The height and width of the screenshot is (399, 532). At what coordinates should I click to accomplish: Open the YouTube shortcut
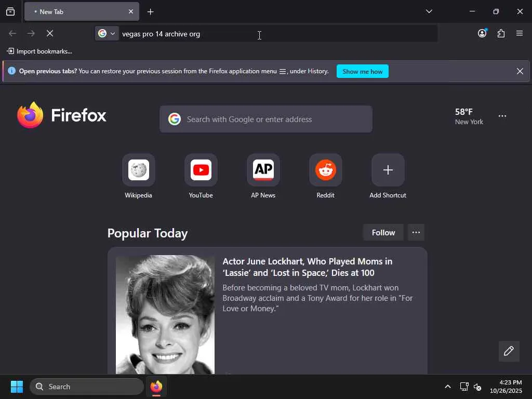[x=201, y=177]
